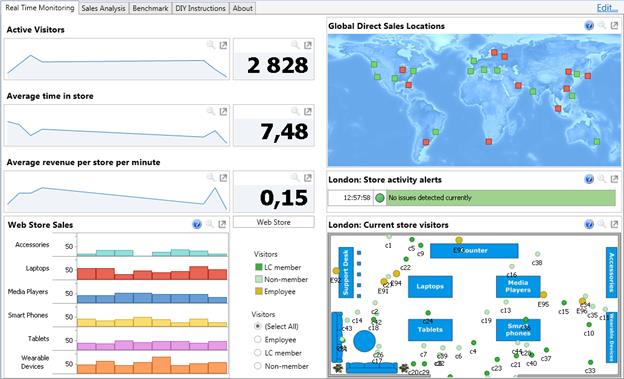Viewport: 624px width, 379px height.
Task: Select the Laptops area in store map
Action: [x=430, y=287]
